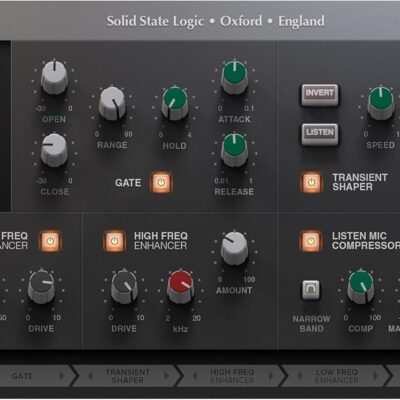The width and height of the screenshot is (400, 400).
Task: Move Low Freq Enhancer right in process order
Action: click(x=376, y=376)
